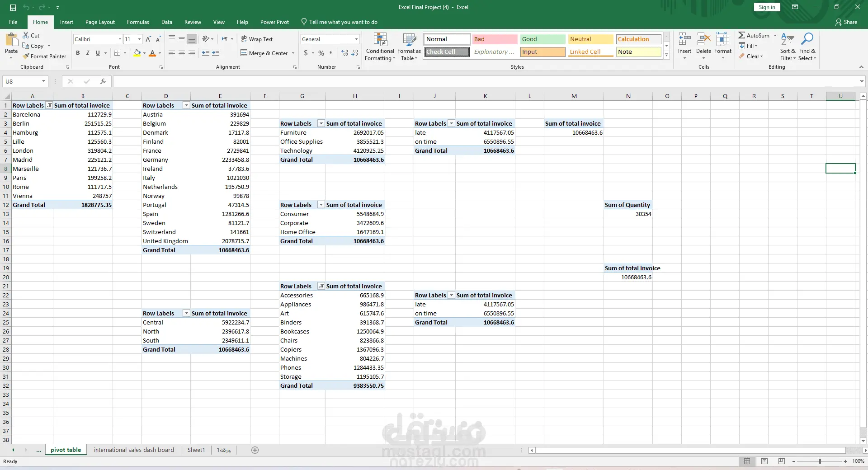
Task: Click the middle align icon
Action: pos(182,39)
